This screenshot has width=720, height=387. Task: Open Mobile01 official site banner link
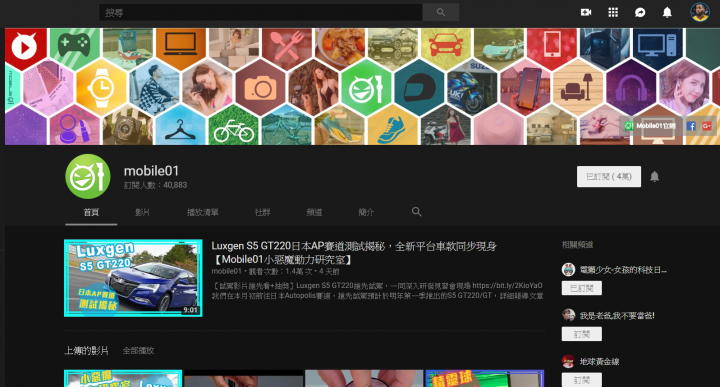[650, 126]
